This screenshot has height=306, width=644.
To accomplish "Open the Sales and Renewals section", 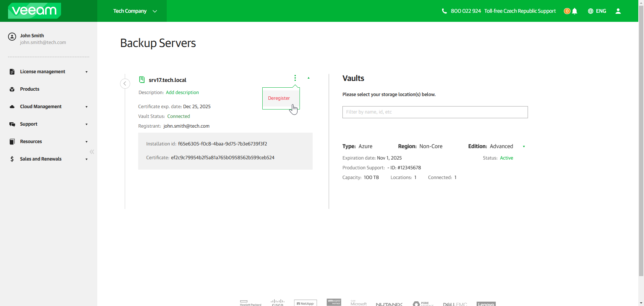I will coord(41,159).
